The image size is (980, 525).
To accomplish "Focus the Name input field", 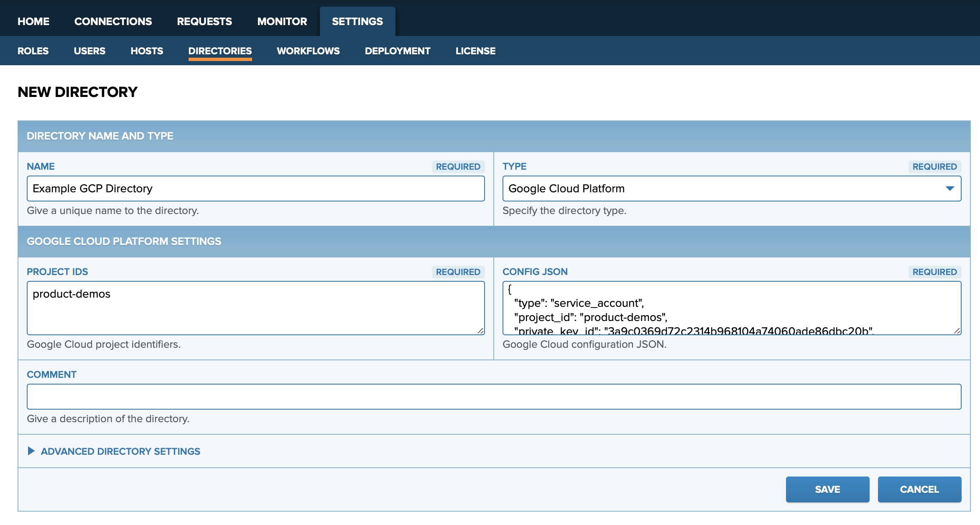I will pyautogui.click(x=255, y=189).
